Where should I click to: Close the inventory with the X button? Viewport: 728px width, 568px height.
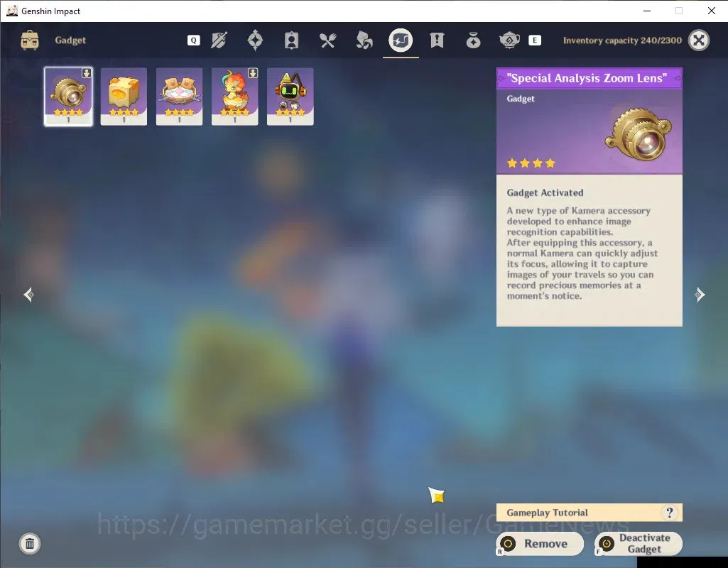tap(699, 40)
